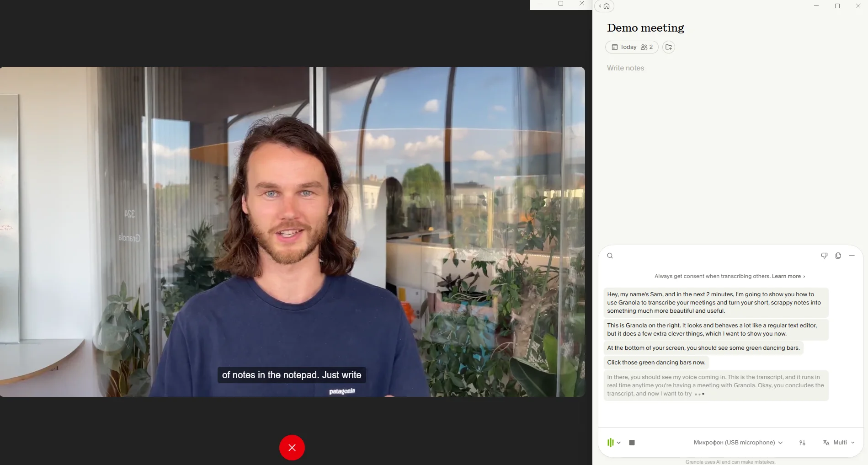Viewport: 868px width, 465px height.
Task: End the video with red X button
Action: [x=292, y=448]
